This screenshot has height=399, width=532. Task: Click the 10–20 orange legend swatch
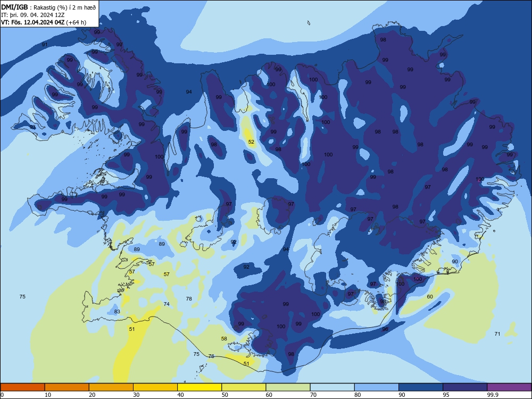point(67,387)
